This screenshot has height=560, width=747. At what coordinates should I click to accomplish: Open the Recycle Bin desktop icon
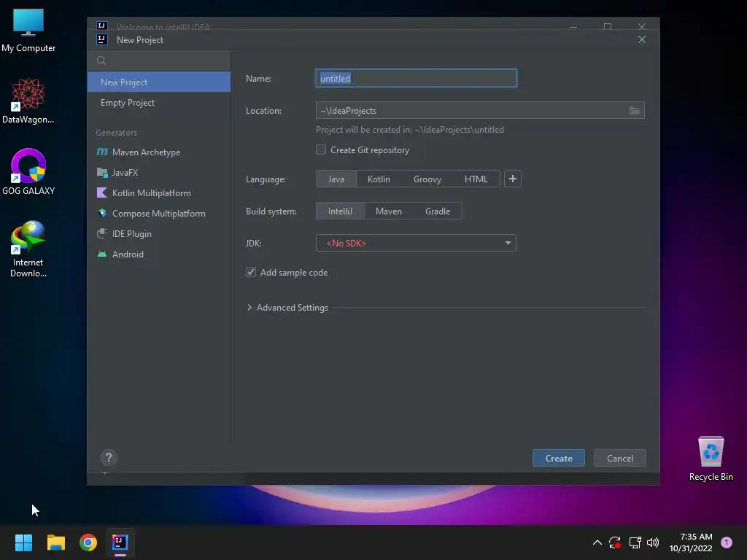point(711,459)
